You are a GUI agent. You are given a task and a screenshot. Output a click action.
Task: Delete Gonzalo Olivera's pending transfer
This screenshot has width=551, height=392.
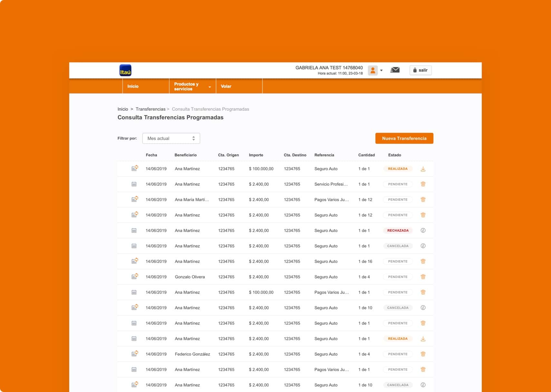click(423, 277)
